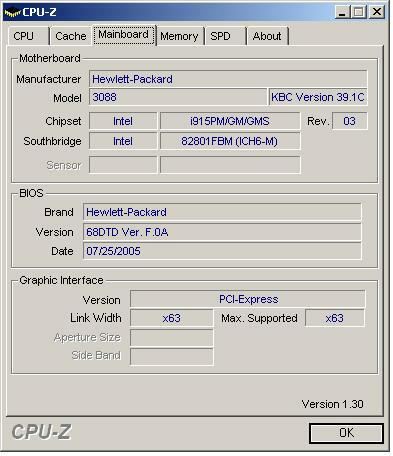Screen dimensions: 393x456
Task: Click the Manufacturer field Hewlett-Packard
Action: click(x=228, y=79)
